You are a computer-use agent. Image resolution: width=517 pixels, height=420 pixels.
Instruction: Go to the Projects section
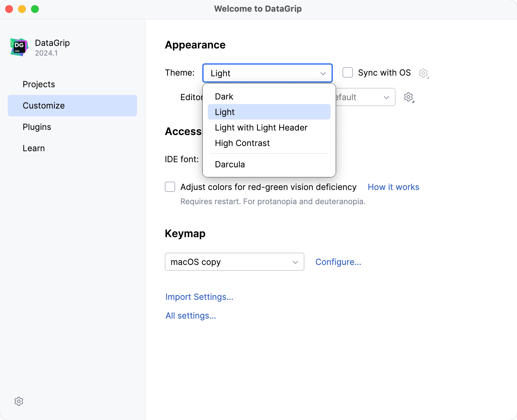38,84
